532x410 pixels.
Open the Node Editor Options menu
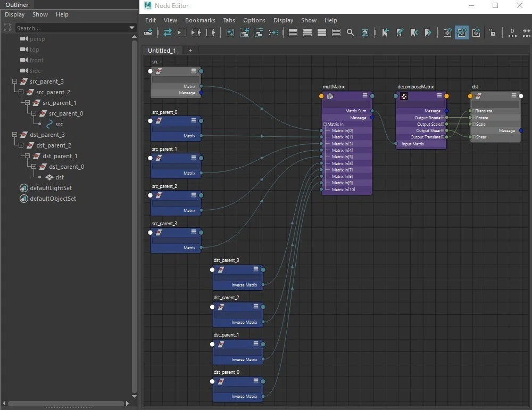[254, 20]
